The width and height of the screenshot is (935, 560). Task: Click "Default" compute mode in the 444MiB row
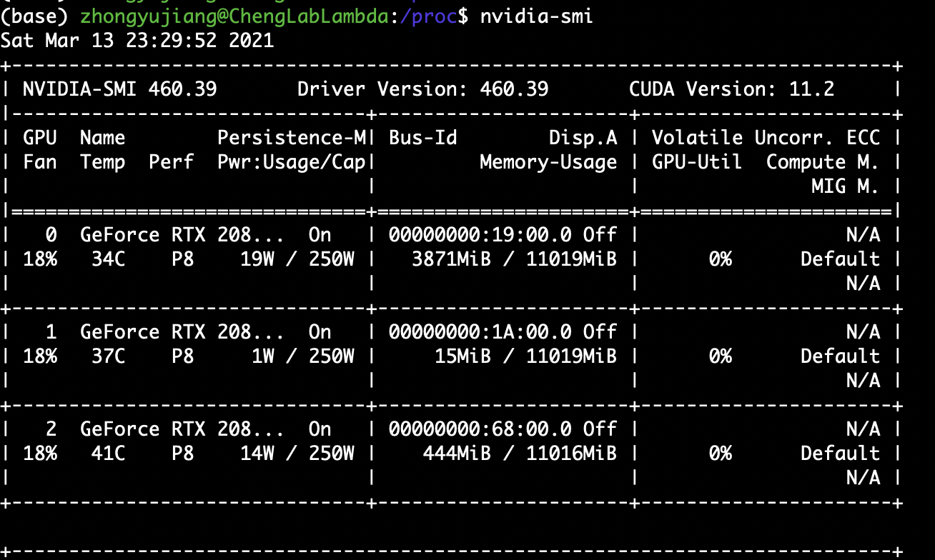(840, 454)
